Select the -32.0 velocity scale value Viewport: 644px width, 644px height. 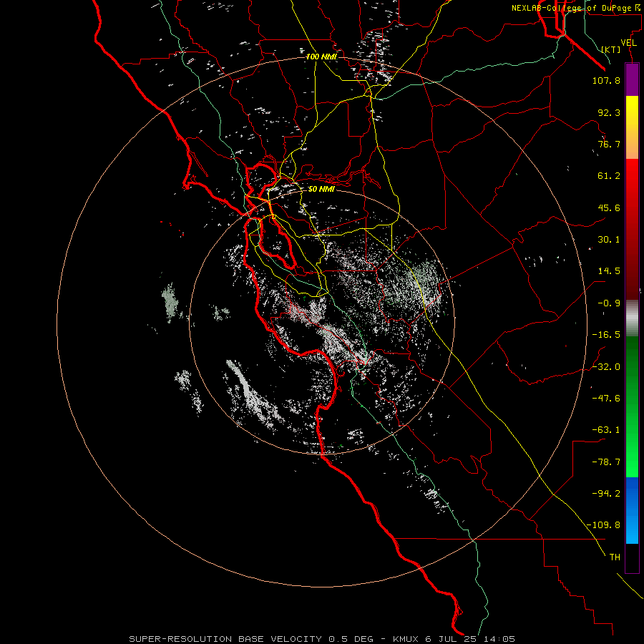(606, 367)
